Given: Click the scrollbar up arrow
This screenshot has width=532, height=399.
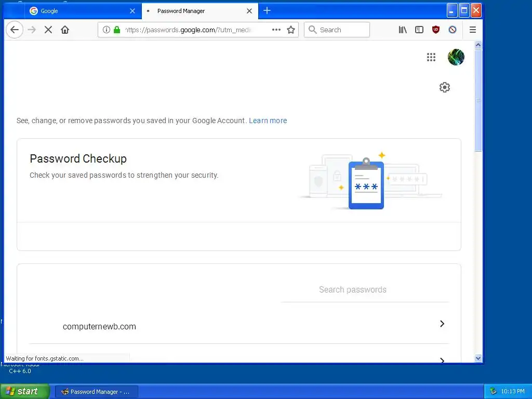Looking at the screenshot, I should click(x=478, y=45).
